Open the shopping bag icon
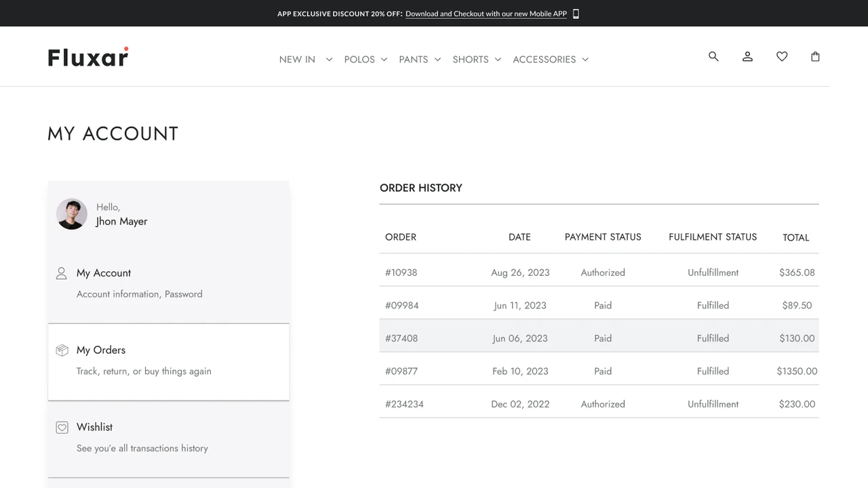868x488 pixels. [x=815, y=56]
